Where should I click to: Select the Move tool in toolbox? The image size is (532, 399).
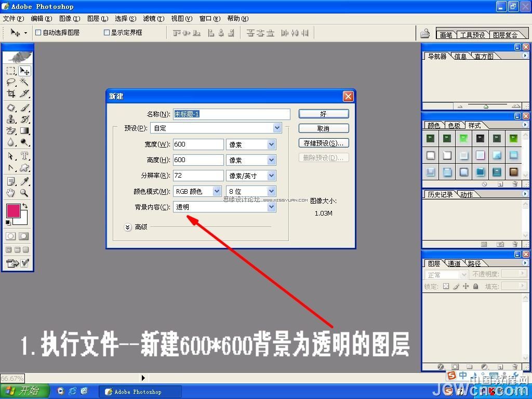[x=24, y=71]
